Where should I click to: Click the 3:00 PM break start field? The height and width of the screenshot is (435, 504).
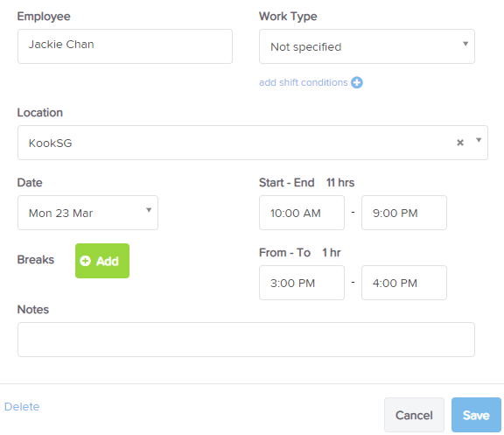point(302,283)
